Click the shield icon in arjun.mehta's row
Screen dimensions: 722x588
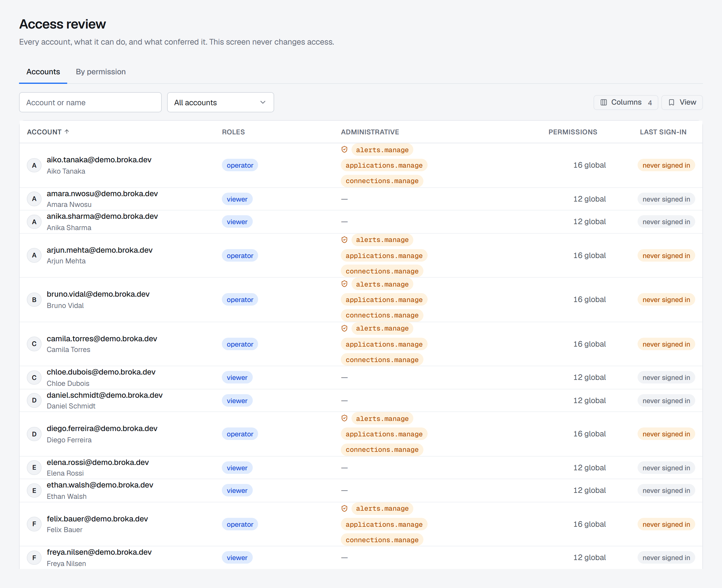point(344,240)
